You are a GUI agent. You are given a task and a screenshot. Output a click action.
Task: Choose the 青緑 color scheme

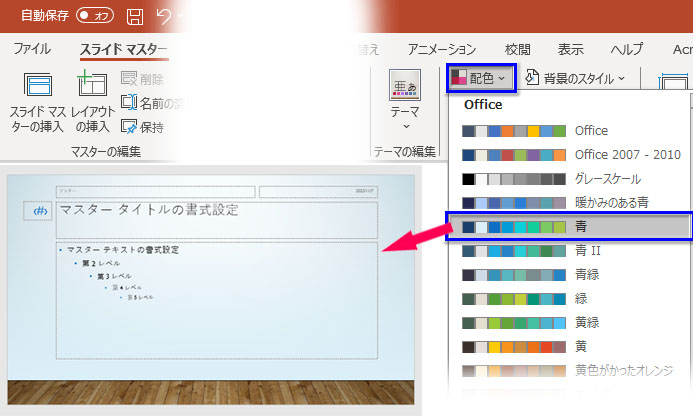coord(570,275)
